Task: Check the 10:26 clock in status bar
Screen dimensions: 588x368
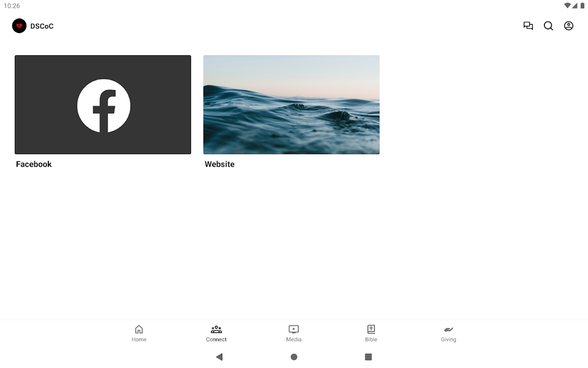Action: click(12, 6)
